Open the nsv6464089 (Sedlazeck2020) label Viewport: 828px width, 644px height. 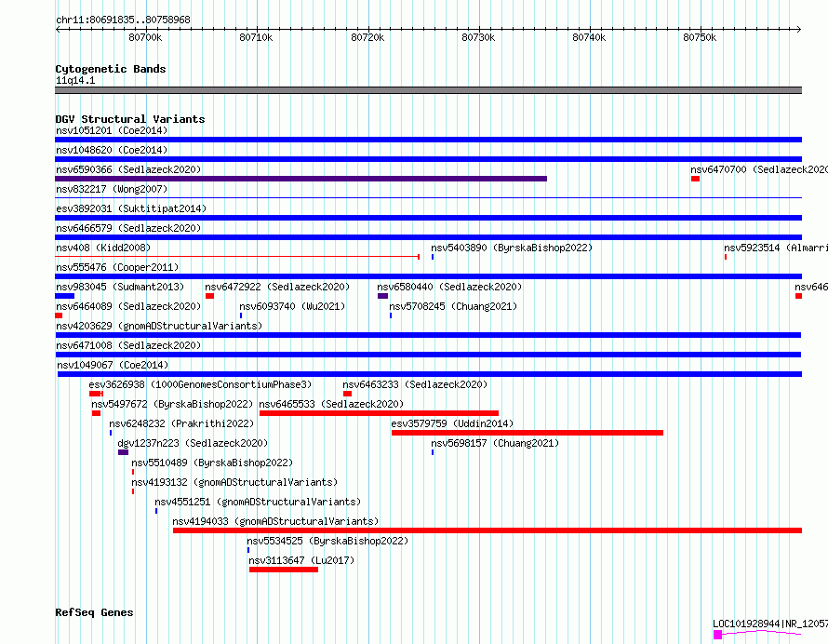128,306
